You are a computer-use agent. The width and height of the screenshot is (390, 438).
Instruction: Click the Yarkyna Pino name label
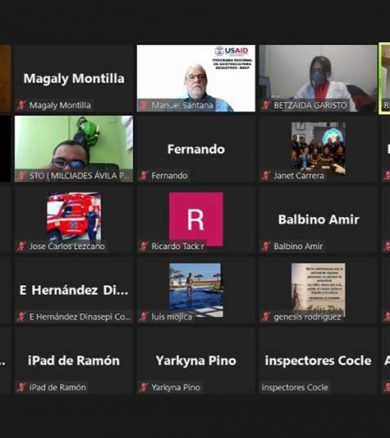[x=176, y=387]
